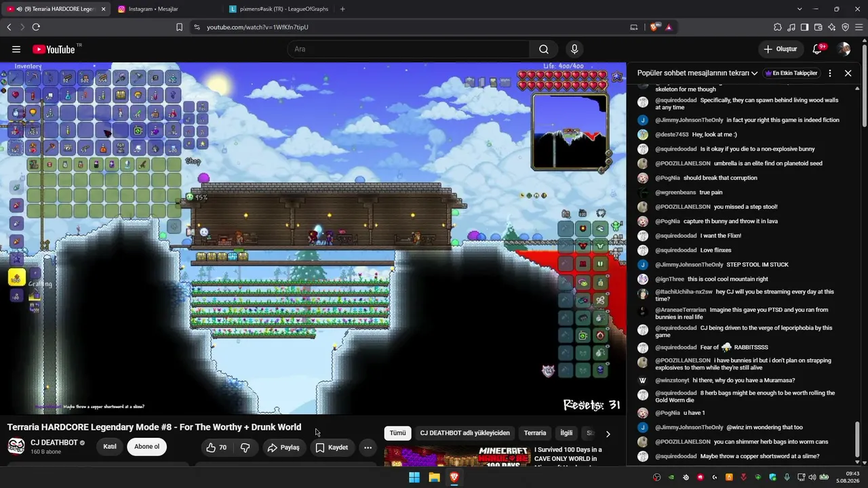Click the YouTube search magnifier button

pyautogui.click(x=544, y=49)
